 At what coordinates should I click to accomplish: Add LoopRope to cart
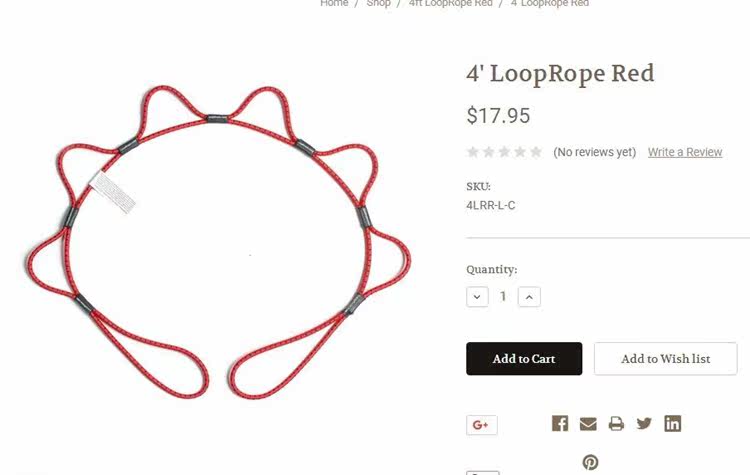(524, 359)
